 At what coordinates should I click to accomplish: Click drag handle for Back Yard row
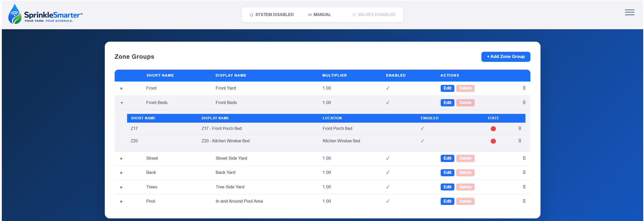coord(524,172)
